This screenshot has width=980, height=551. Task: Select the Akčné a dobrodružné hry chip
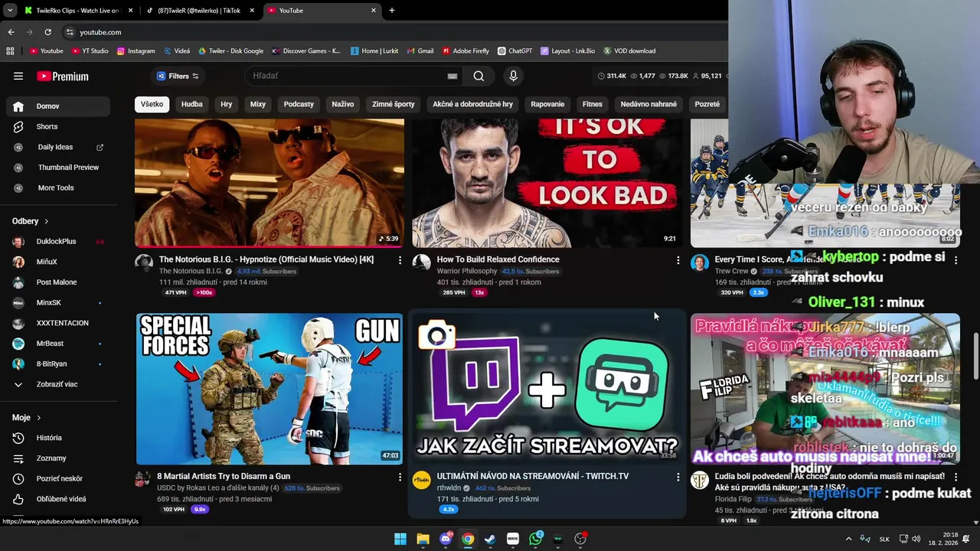[472, 104]
